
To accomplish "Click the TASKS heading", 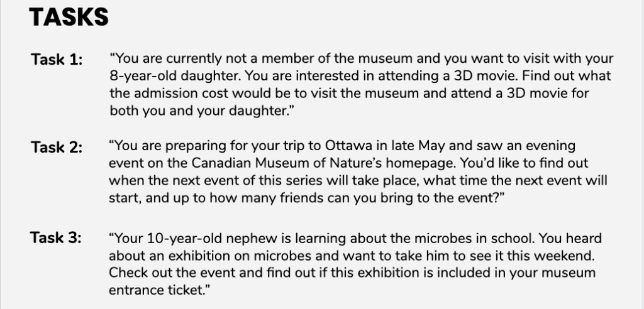I will [69, 18].
